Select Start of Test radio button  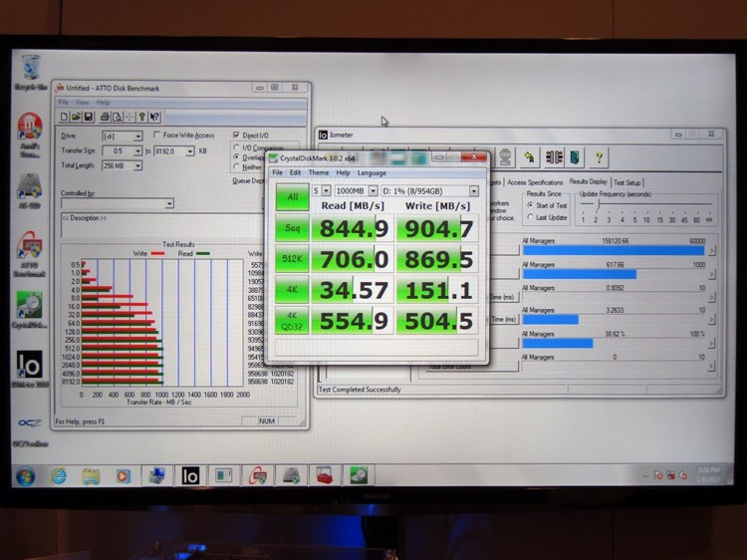[x=530, y=205]
